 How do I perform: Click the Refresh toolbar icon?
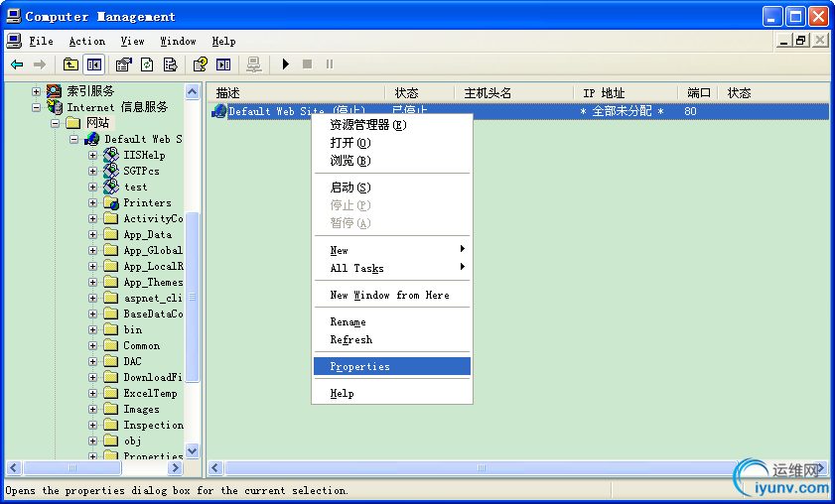pos(147,64)
